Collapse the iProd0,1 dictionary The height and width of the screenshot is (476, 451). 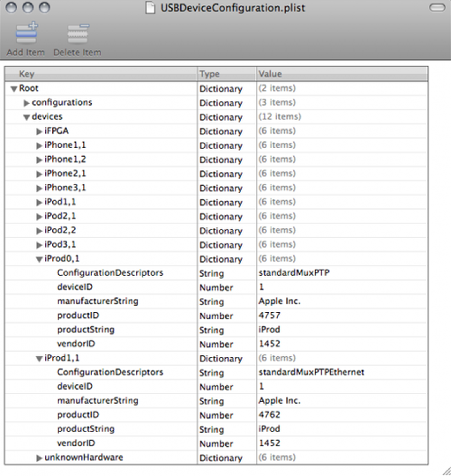click(39, 259)
